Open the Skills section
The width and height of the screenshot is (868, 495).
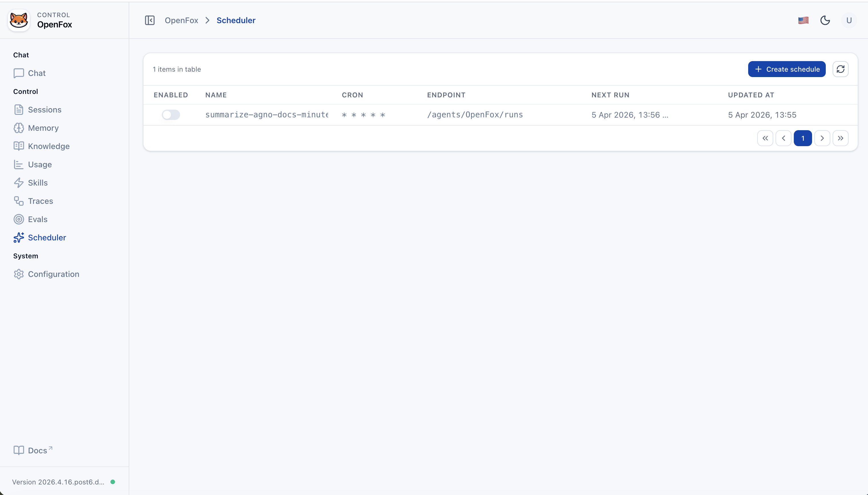38,183
